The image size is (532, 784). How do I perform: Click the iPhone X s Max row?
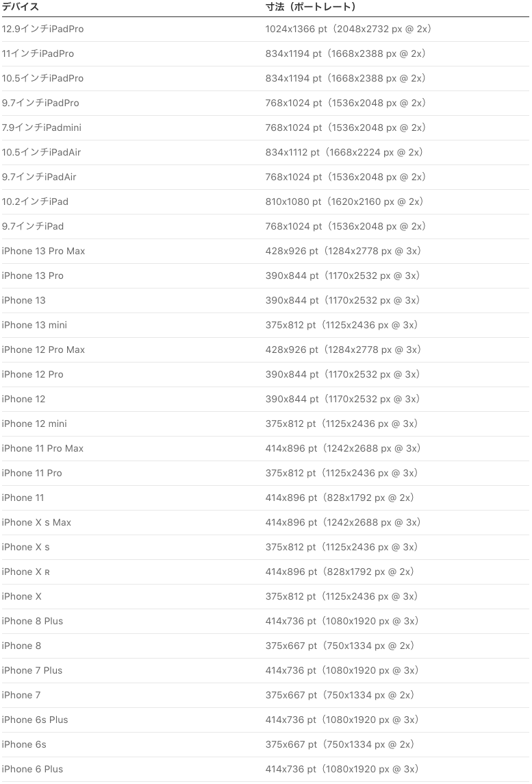coord(36,523)
